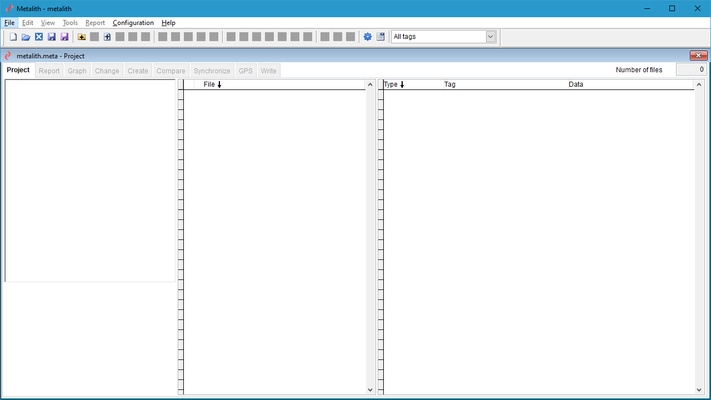This screenshot has height=400, width=711.
Task: Switch to the GPS tab
Action: (245, 71)
